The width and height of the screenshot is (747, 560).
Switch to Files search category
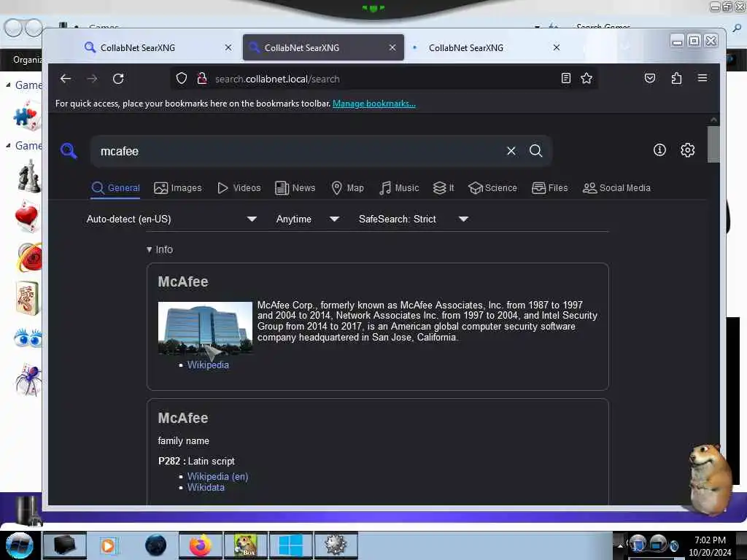(x=549, y=188)
